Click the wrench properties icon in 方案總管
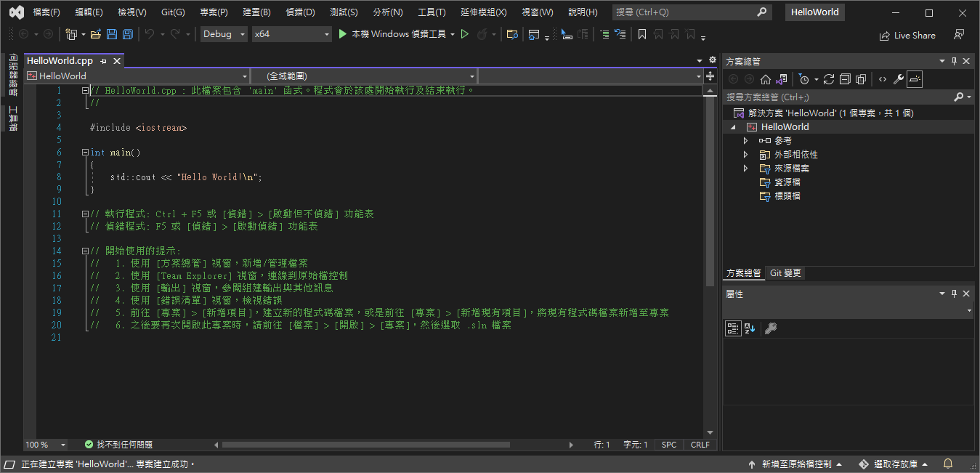The width and height of the screenshot is (980, 473). [899, 79]
